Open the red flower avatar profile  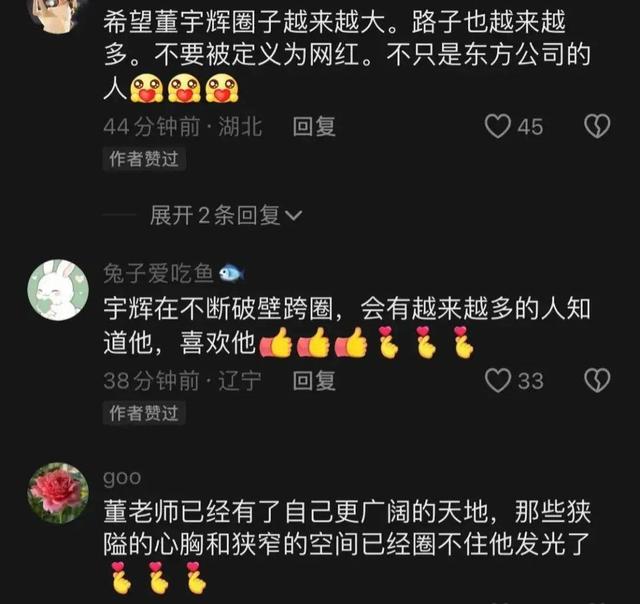pyautogui.click(x=58, y=493)
